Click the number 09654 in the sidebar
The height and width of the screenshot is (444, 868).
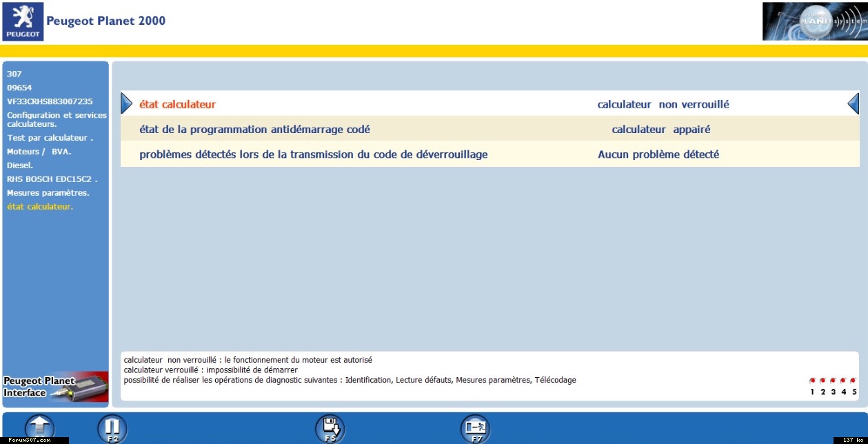coord(19,88)
